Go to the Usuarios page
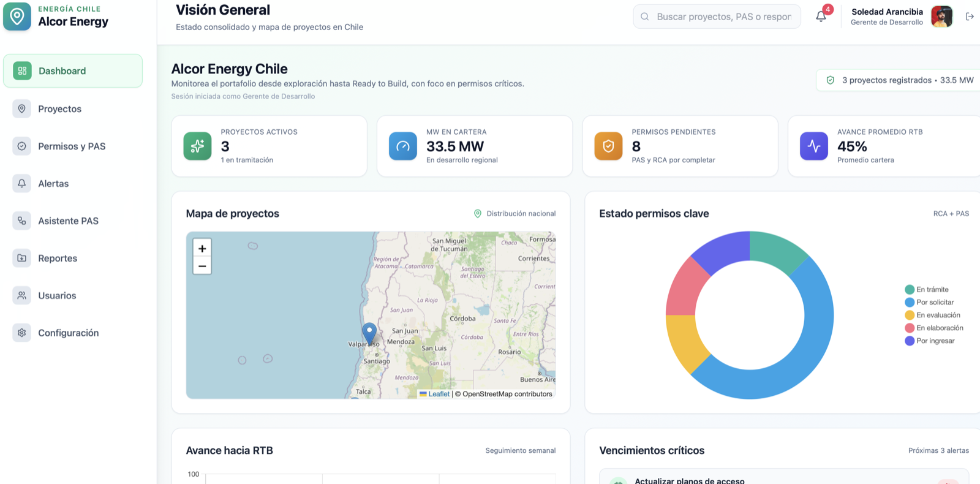The image size is (980, 484). [73, 296]
